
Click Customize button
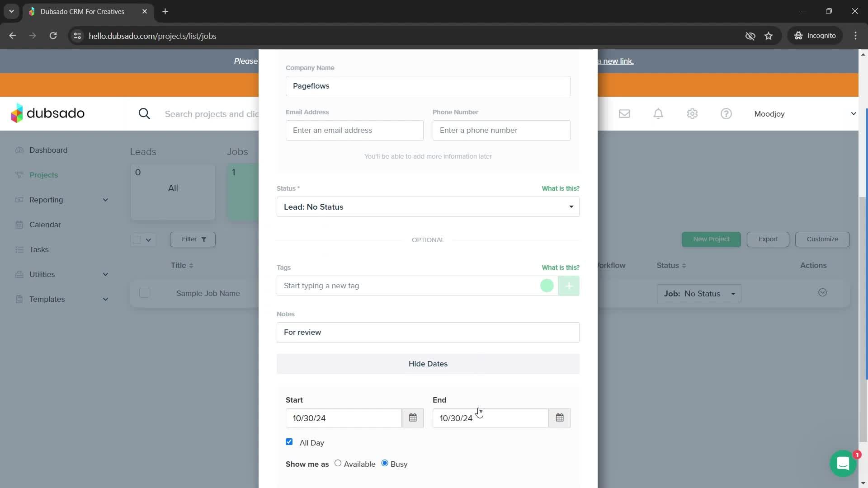coord(822,239)
